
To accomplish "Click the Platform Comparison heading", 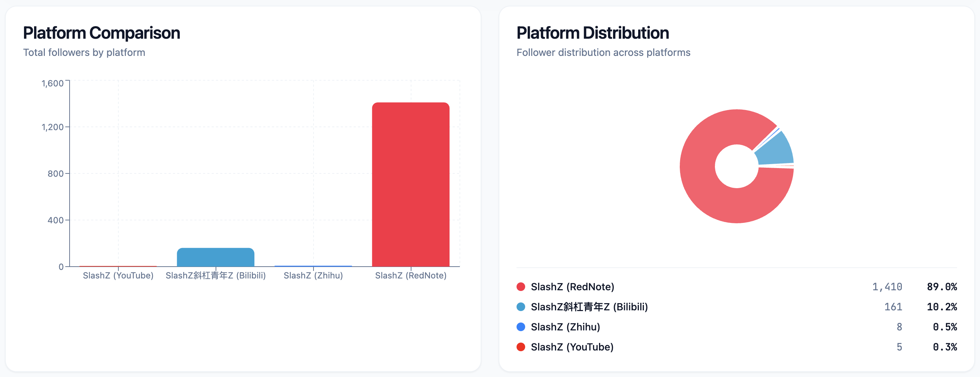I will (102, 33).
